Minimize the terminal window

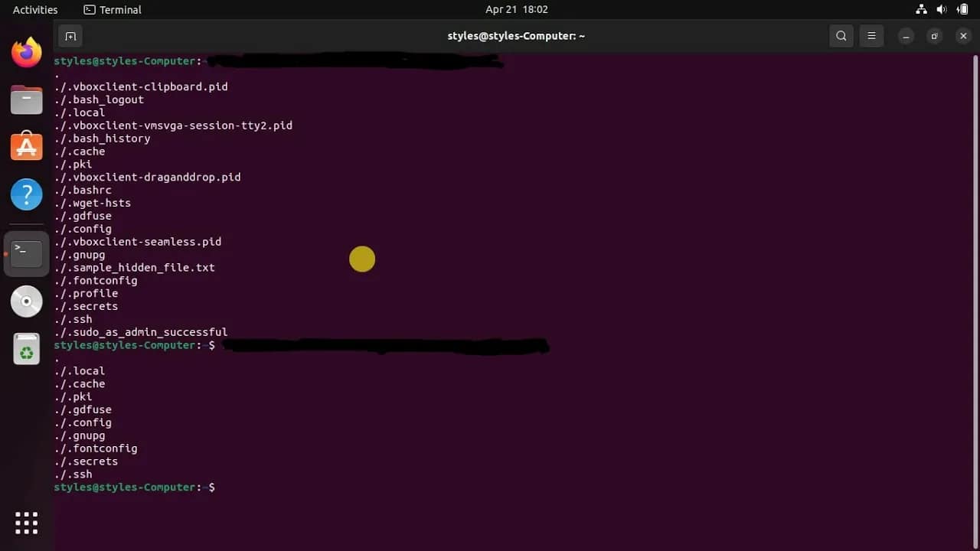click(x=906, y=36)
